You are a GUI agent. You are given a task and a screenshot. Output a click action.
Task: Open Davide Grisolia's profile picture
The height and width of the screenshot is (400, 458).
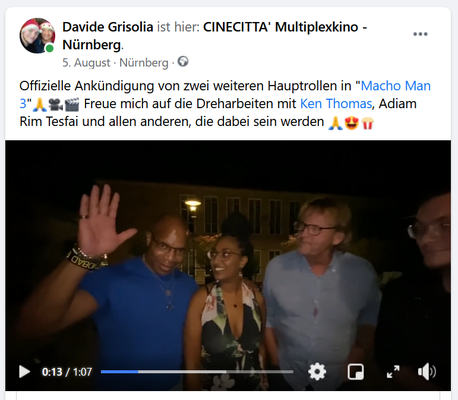click(x=37, y=36)
